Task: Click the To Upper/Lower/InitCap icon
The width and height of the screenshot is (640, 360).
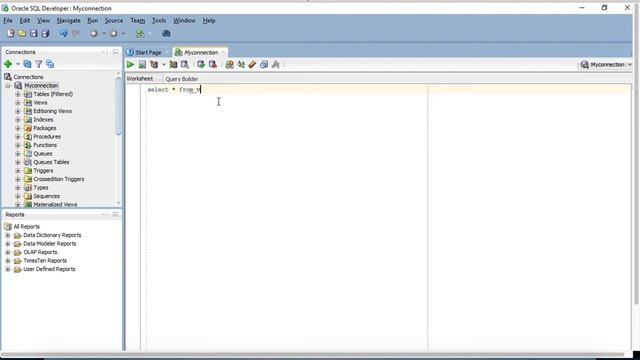Action: pos(241,64)
